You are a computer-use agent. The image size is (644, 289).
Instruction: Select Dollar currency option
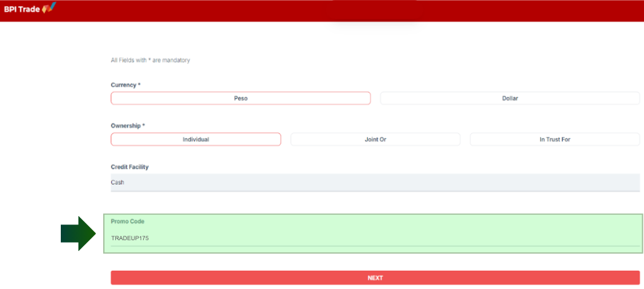click(x=510, y=98)
